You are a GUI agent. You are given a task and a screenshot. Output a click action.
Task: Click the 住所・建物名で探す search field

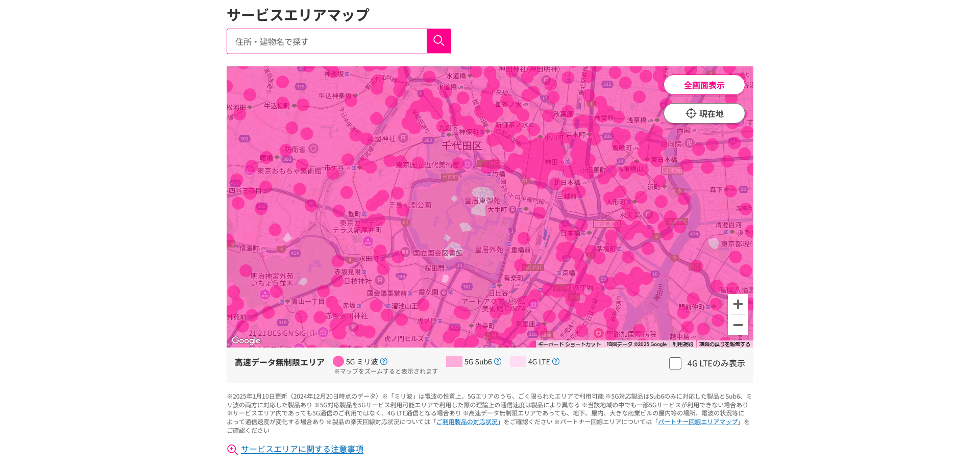(x=327, y=41)
